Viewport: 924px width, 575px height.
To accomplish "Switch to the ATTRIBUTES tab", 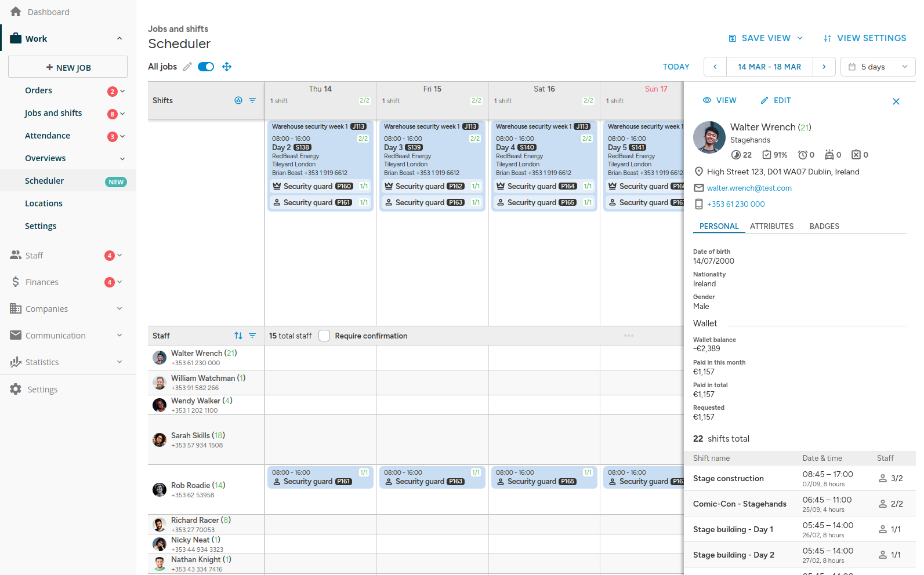I will pyautogui.click(x=771, y=226).
